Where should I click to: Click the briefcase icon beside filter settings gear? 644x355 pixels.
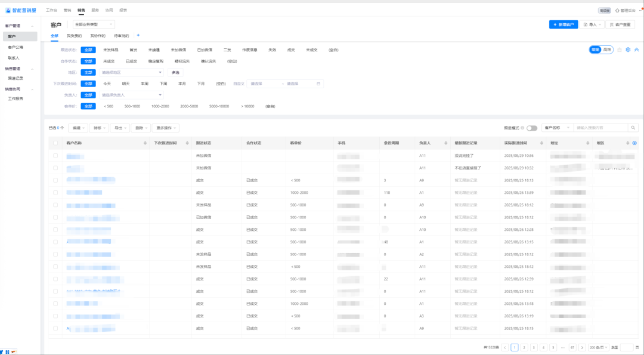[620, 50]
